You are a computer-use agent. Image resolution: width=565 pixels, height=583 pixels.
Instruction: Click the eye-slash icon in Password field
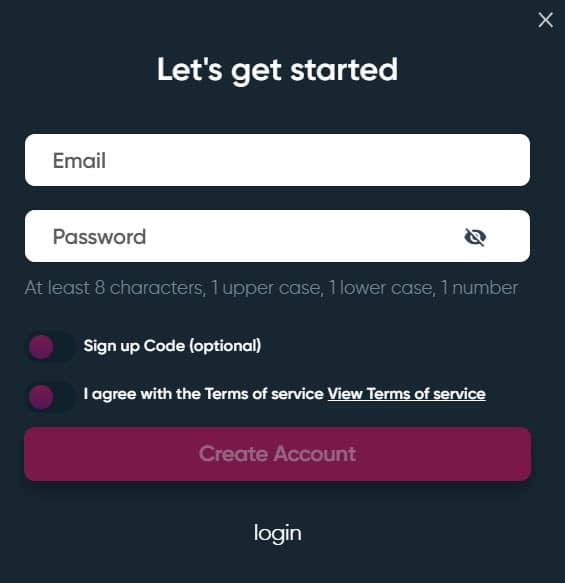pos(475,237)
